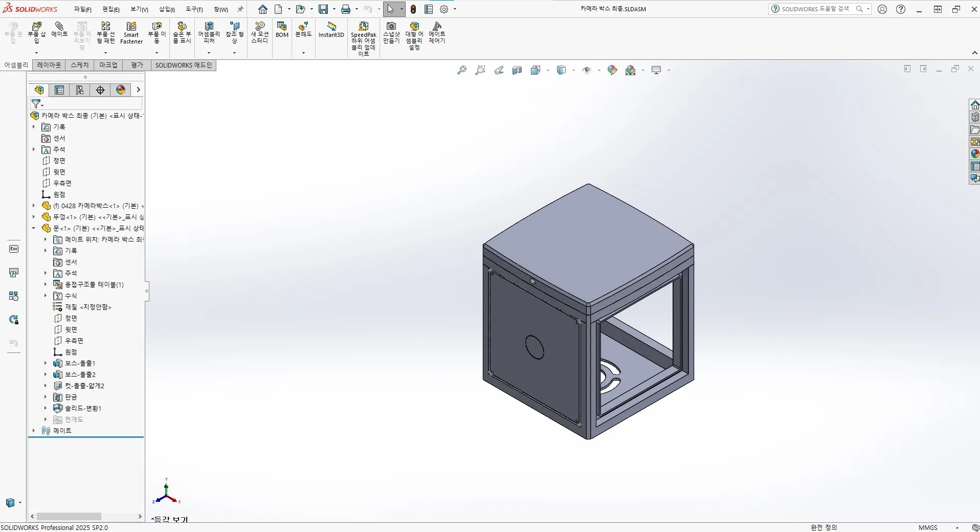Expand the 뚜껑<1> component node
The width and height of the screenshot is (980, 532).
click(x=34, y=217)
